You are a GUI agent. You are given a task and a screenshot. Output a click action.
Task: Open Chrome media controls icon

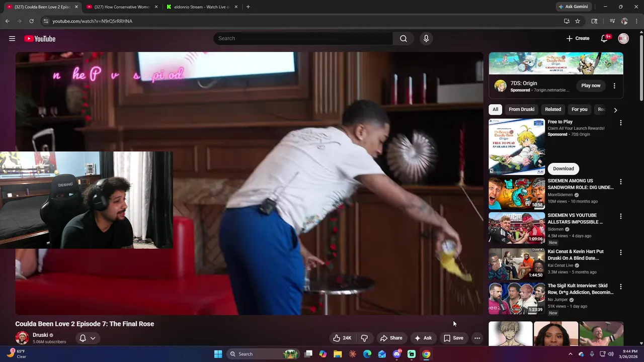tap(612, 21)
